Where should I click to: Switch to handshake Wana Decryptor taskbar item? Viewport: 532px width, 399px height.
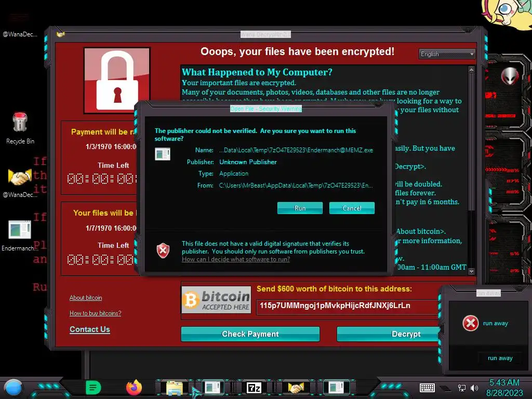(x=295, y=388)
